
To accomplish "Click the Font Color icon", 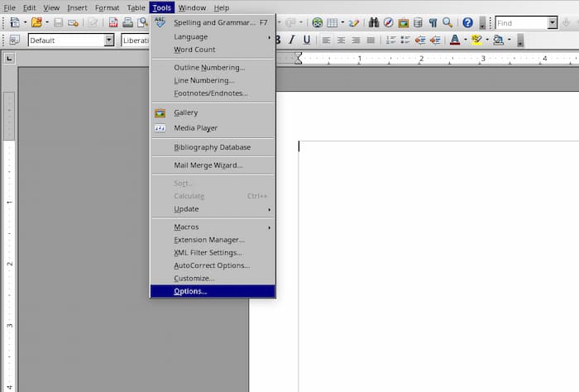I will [454, 40].
